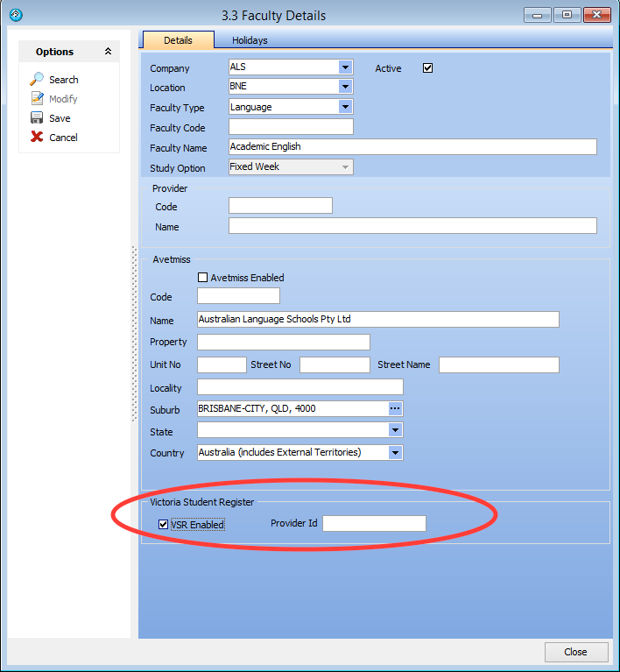Screen dimensions: 620x672
Task: Collapse the Options panel chevron
Action: 108,52
